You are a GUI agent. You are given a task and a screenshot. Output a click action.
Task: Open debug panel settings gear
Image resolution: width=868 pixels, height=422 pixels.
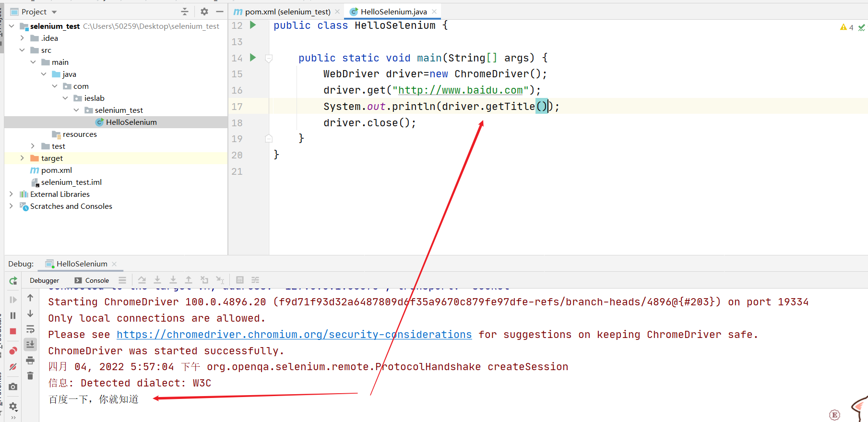tap(13, 407)
